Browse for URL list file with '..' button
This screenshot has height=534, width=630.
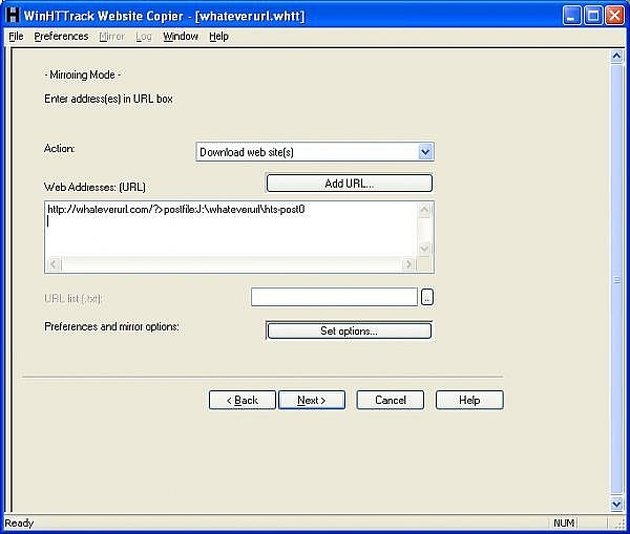427,297
